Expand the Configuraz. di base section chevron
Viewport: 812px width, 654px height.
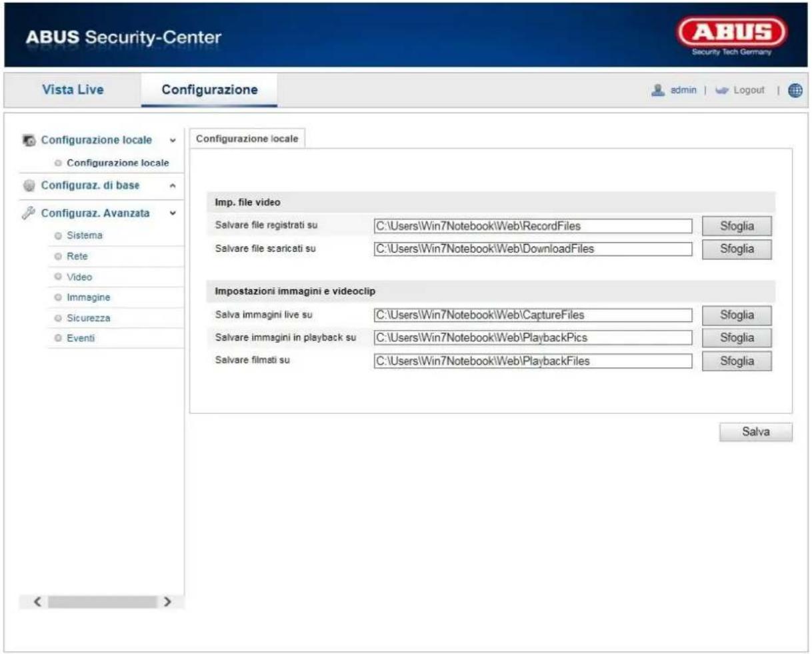173,186
